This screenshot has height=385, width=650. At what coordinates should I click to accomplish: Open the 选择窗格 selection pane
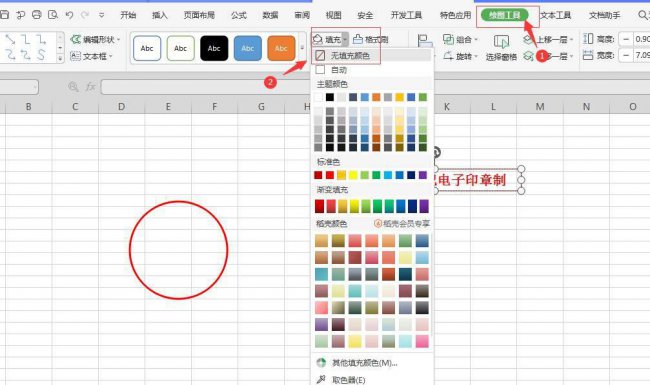tap(501, 48)
